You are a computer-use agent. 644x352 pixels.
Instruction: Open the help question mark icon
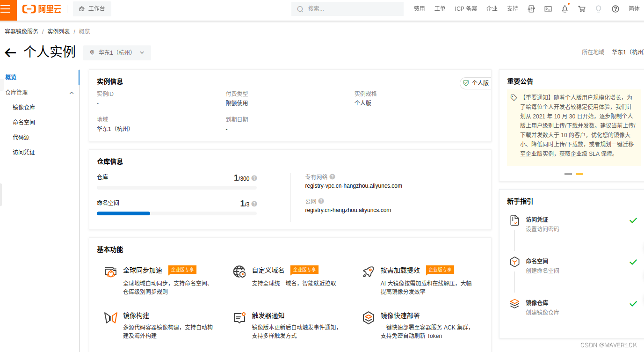click(615, 9)
